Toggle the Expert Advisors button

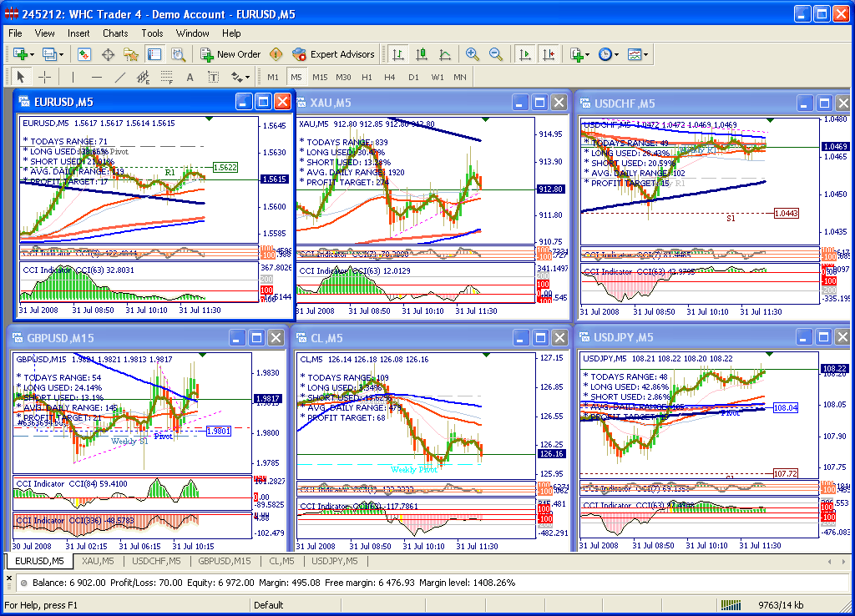point(333,54)
